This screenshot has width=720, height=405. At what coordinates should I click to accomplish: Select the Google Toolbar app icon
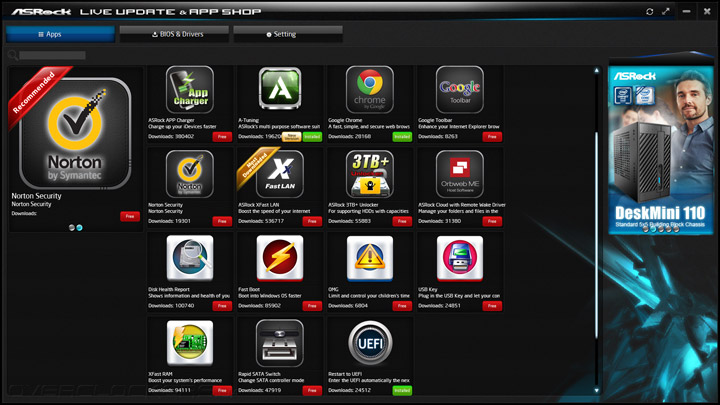460,90
